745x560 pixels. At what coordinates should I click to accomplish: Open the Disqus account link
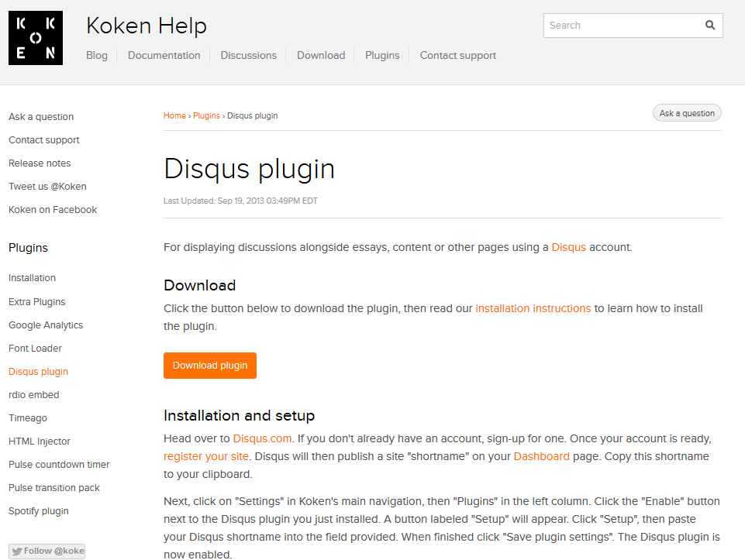click(569, 247)
